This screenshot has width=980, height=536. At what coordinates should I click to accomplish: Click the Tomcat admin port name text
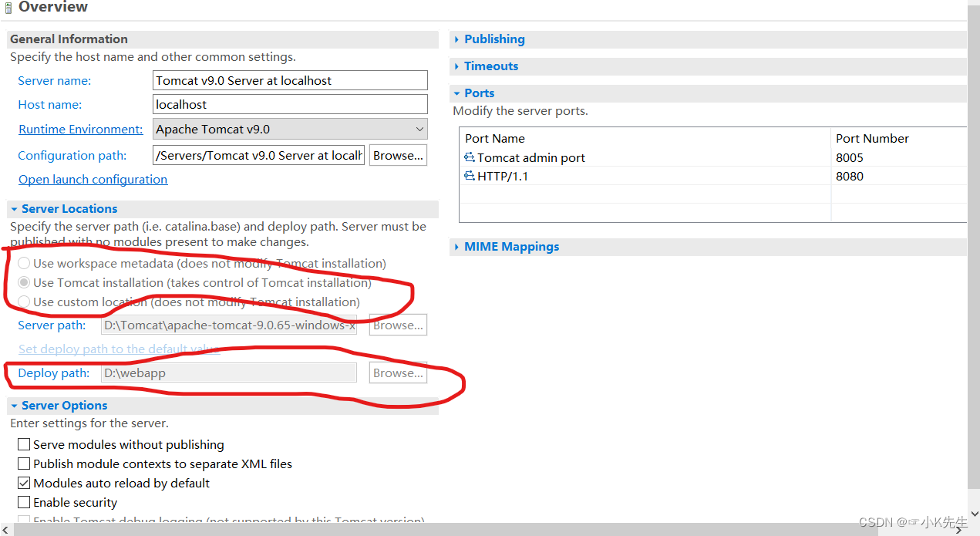tap(531, 157)
